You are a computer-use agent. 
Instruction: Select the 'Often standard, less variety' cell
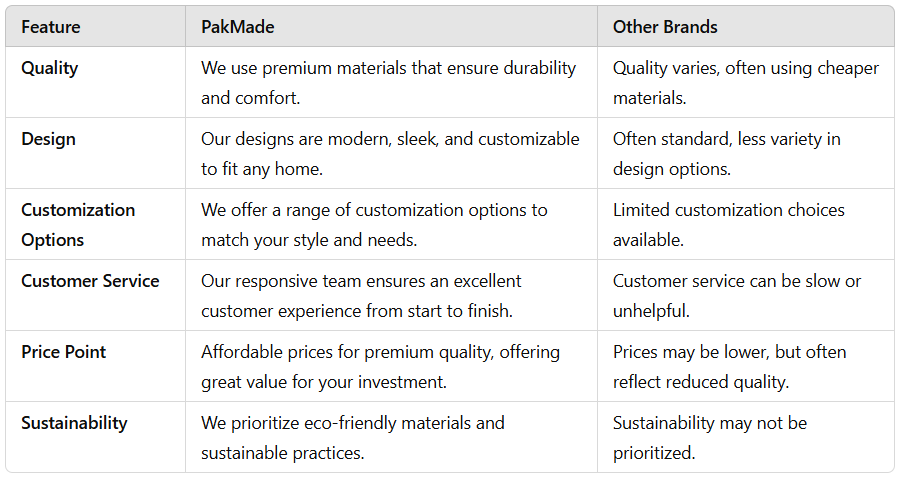tap(726, 154)
